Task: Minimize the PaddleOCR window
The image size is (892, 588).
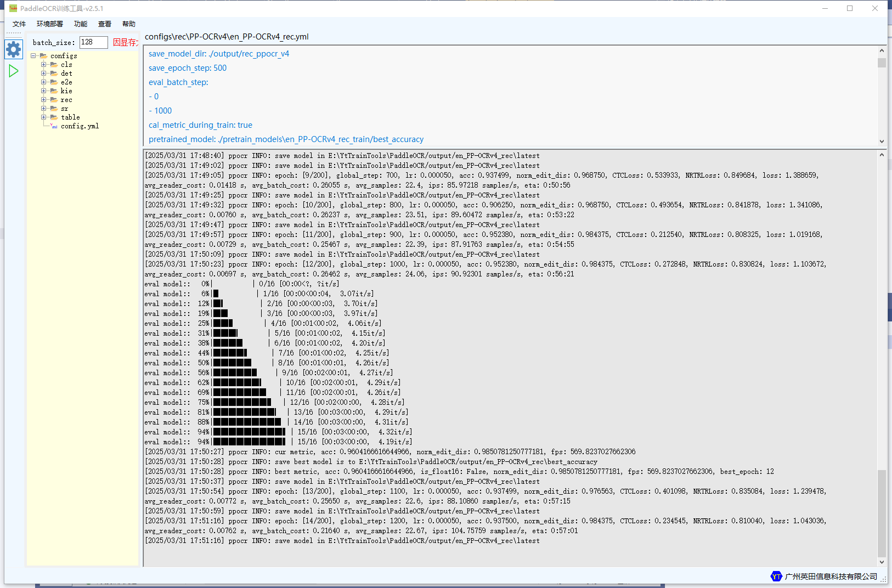Action: (825, 8)
